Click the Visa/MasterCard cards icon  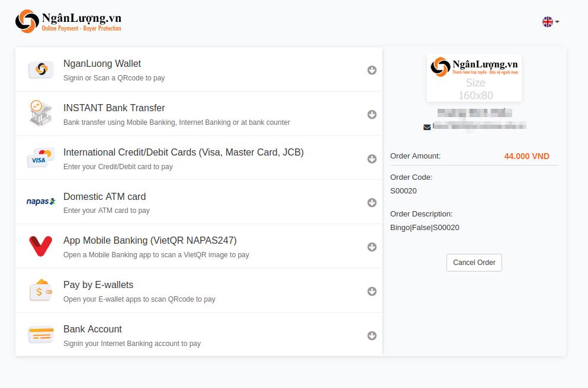[x=40, y=158]
